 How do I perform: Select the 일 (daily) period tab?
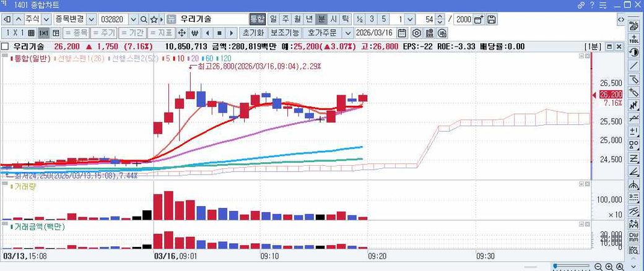(274, 20)
